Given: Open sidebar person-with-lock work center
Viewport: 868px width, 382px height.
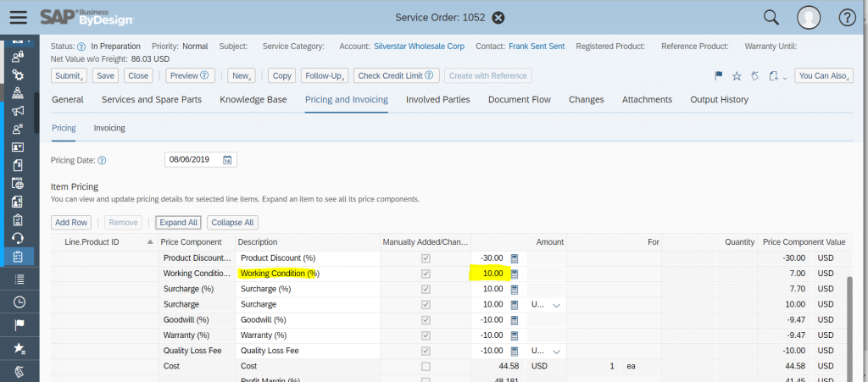Looking at the screenshot, I should (18, 55).
